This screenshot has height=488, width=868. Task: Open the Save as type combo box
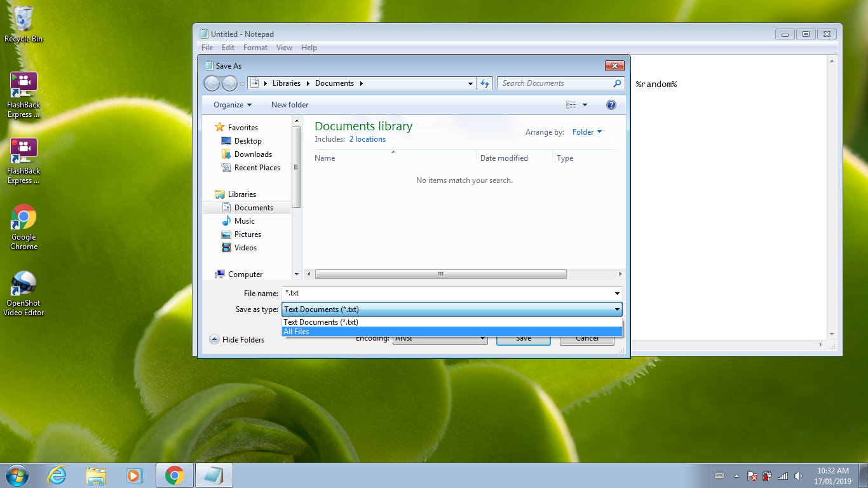[452, 309]
